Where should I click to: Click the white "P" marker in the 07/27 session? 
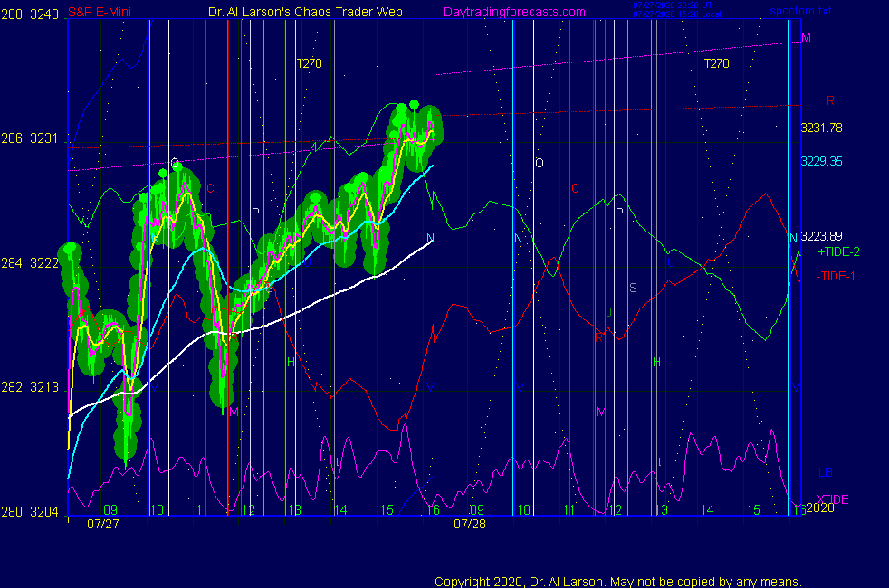(x=255, y=213)
